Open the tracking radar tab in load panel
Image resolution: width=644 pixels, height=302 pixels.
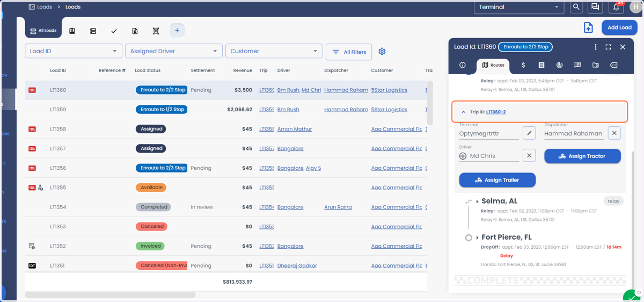coord(559,65)
